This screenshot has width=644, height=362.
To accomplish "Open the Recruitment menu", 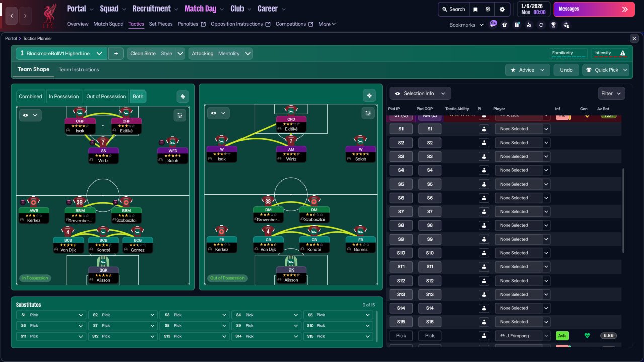I will click(155, 9).
